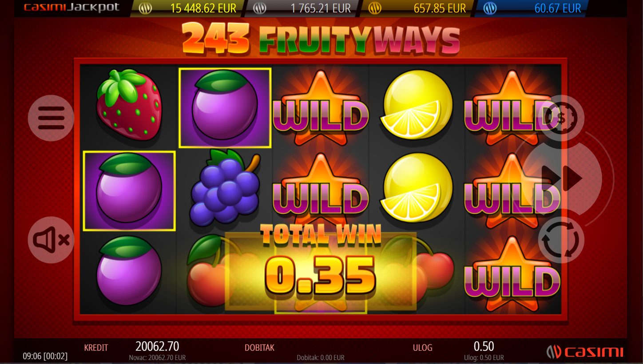Image resolution: width=643 pixels, height=364 pixels.
Task: Enable autoplay with circular arrows button
Action: [561, 240]
